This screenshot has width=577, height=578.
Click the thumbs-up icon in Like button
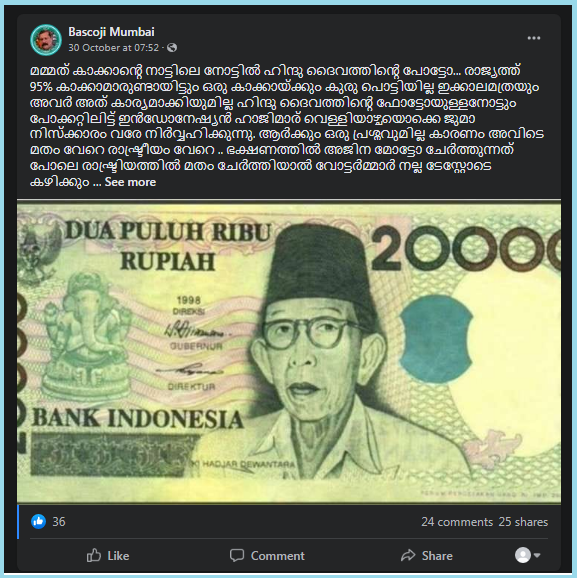[94, 555]
